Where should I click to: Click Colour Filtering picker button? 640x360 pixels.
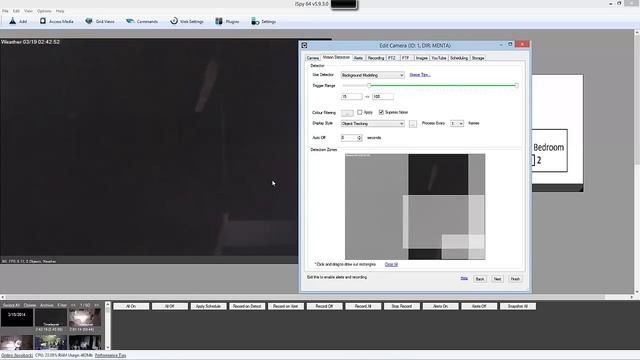[347, 113]
